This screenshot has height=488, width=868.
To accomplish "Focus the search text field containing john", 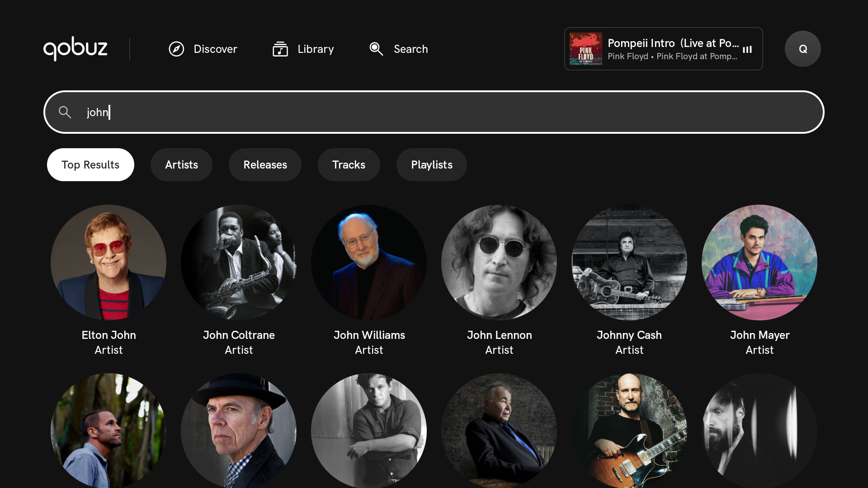I will pyautogui.click(x=434, y=112).
